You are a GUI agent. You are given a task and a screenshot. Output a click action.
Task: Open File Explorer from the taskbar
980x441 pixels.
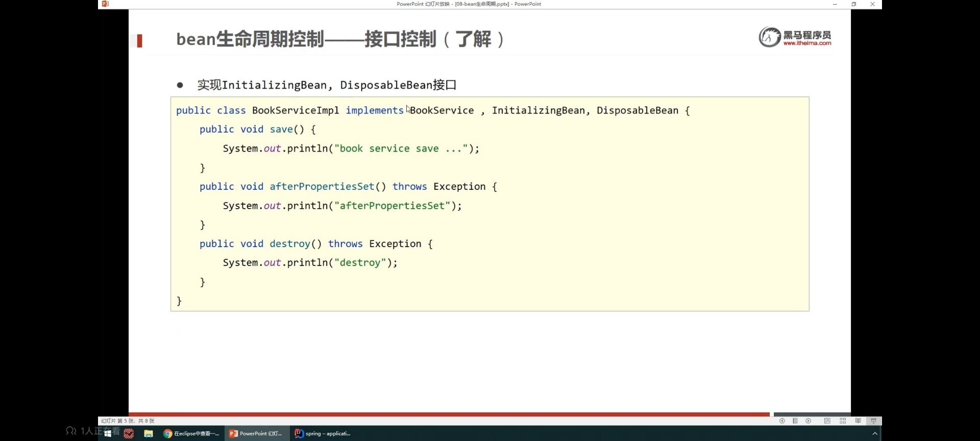149,433
